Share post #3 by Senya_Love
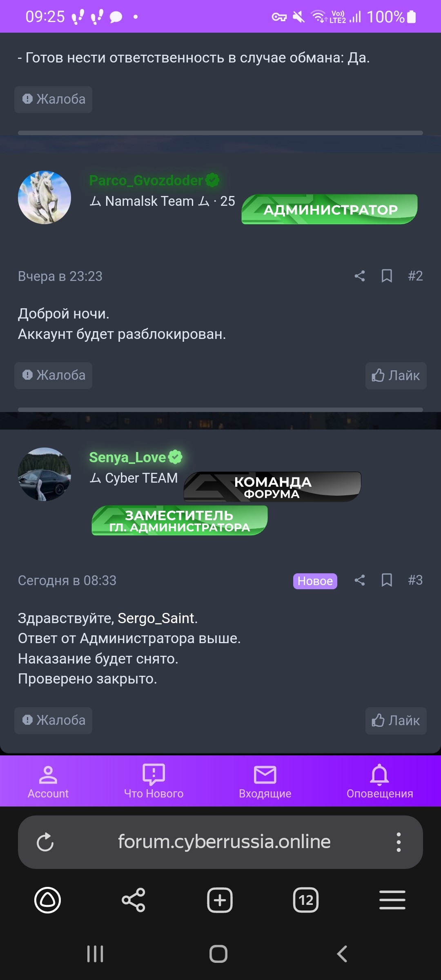 (x=359, y=580)
